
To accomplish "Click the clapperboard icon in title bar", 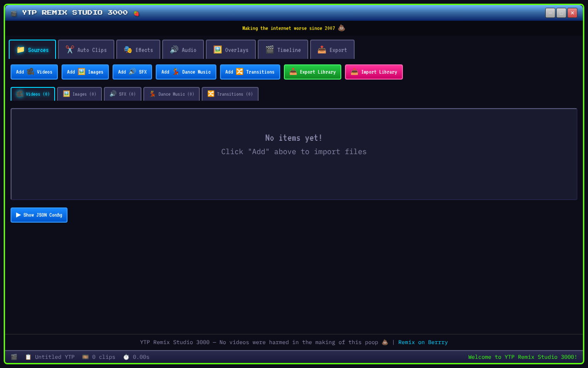I will (x=14, y=13).
